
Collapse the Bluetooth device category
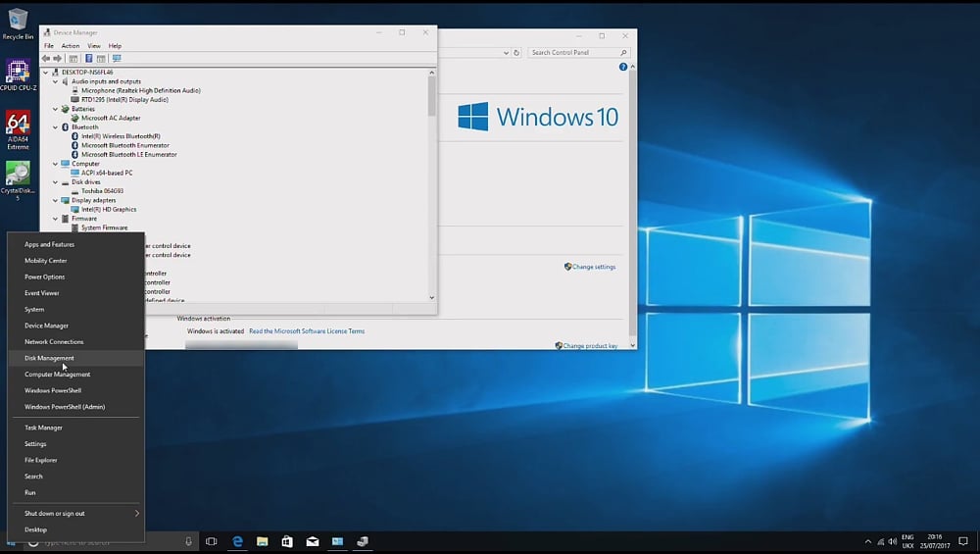tap(56, 126)
